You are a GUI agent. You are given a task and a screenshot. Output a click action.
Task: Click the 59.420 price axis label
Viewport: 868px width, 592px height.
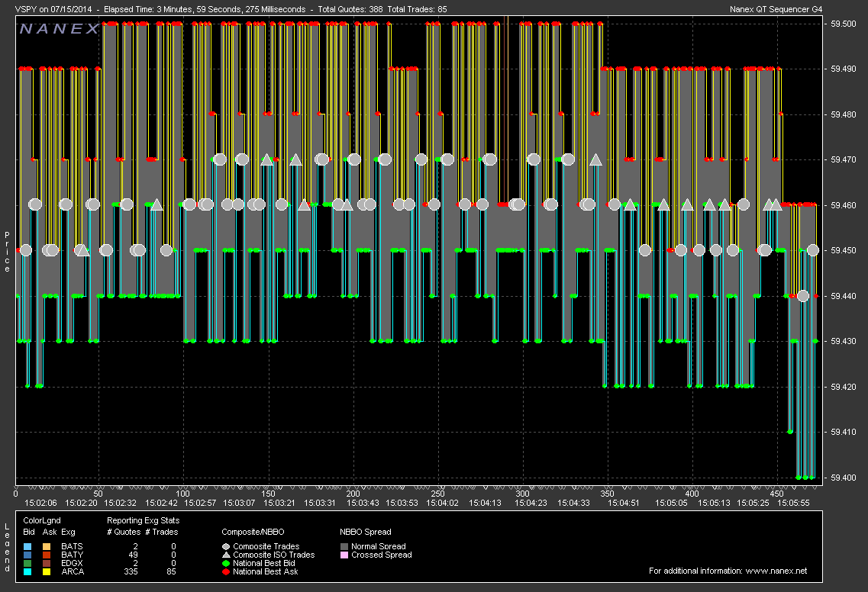[x=843, y=387]
